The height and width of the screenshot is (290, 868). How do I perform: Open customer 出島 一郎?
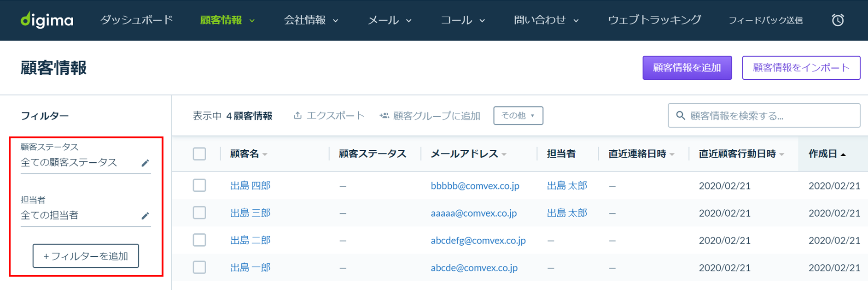point(250,267)
